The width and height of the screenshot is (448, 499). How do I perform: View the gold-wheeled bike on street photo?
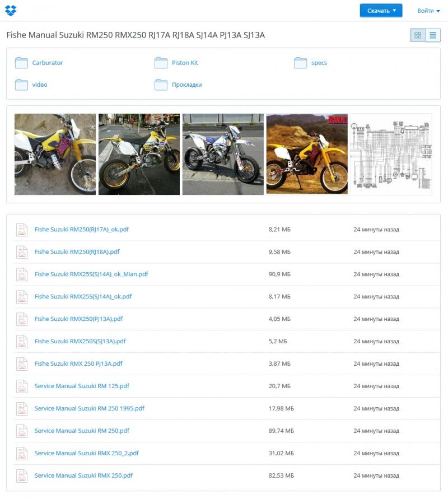point(139,155)
